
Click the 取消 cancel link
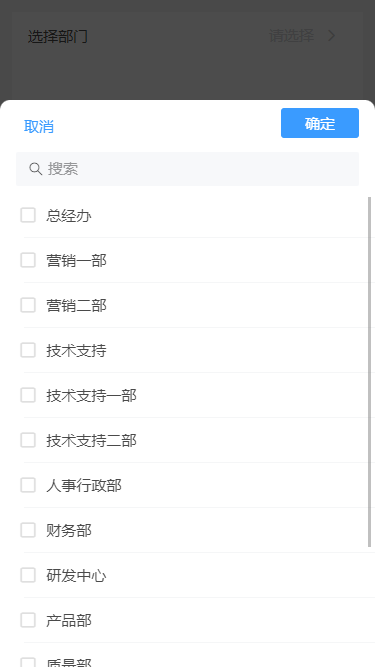(x=39, y=126)
